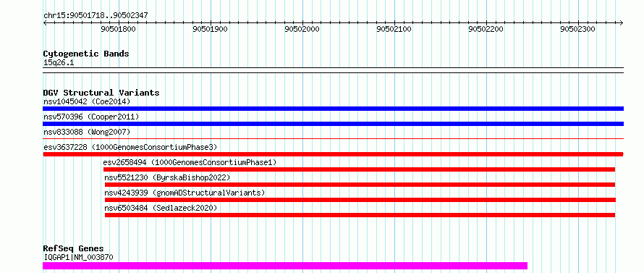Open the esv3637228 1000GenomesConsortiumPhase3 label
This screenshot has width=644, height=273.
point(130,147)
